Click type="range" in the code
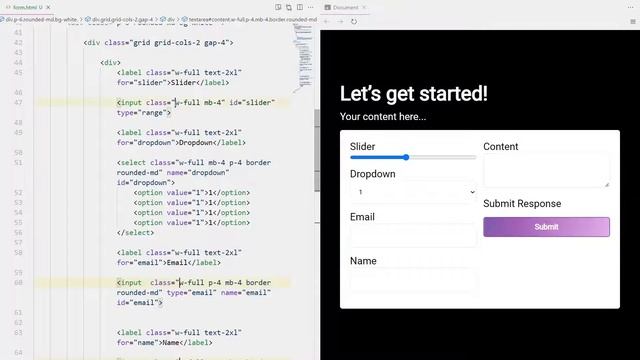The image size is (640, 360). pyautogui.click(x=142, y=113)
